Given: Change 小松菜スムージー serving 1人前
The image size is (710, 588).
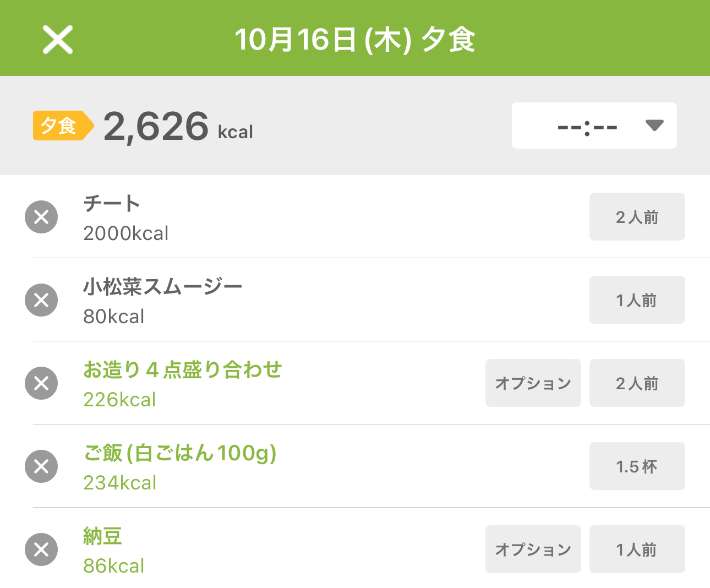Looking at the screenshot, I should coord(637,300).
